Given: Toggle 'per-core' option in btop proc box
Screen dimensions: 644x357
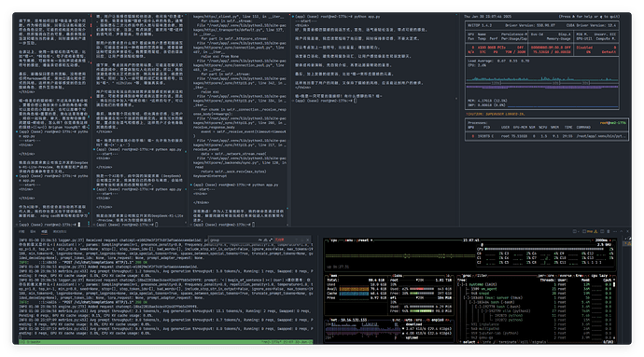Looking at the screenshot, I should point(546,275).
